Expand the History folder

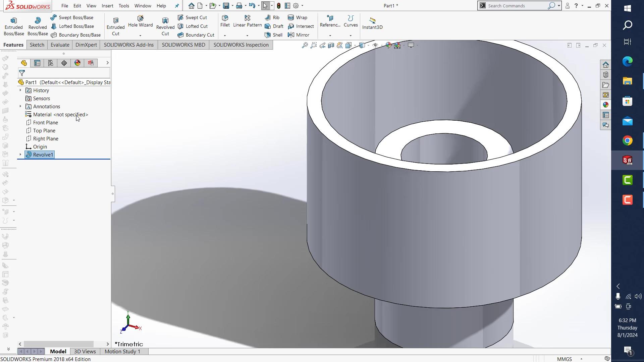(20, 90)
